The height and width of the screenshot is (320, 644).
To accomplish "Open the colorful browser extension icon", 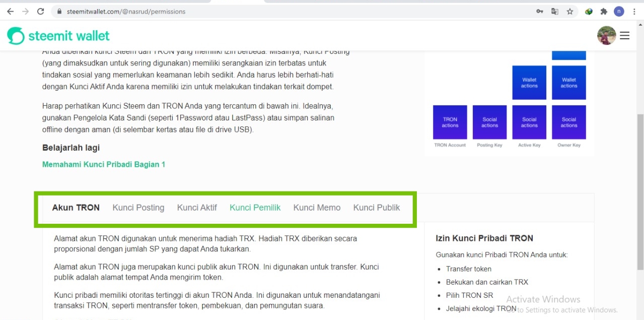I will (x=589, y=12).
